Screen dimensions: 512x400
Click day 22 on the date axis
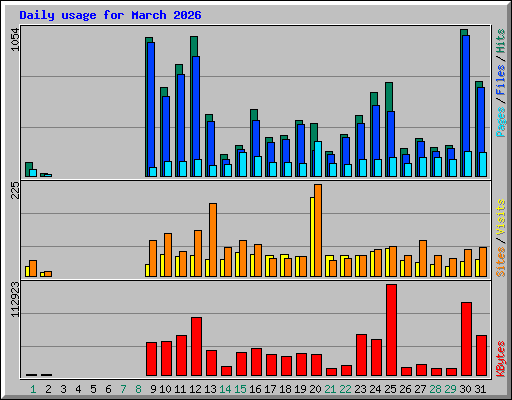click(345, 389)
